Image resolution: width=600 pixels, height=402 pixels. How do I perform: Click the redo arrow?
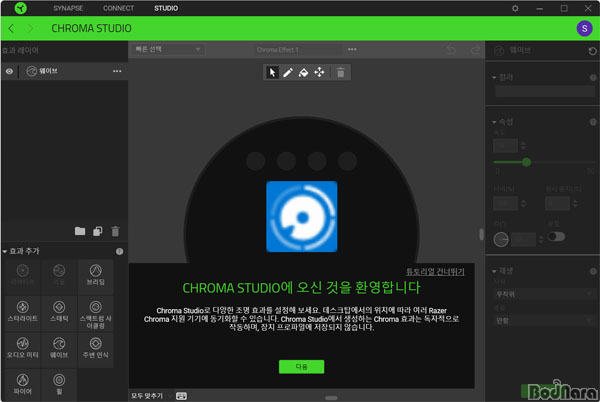pos(475,50)
